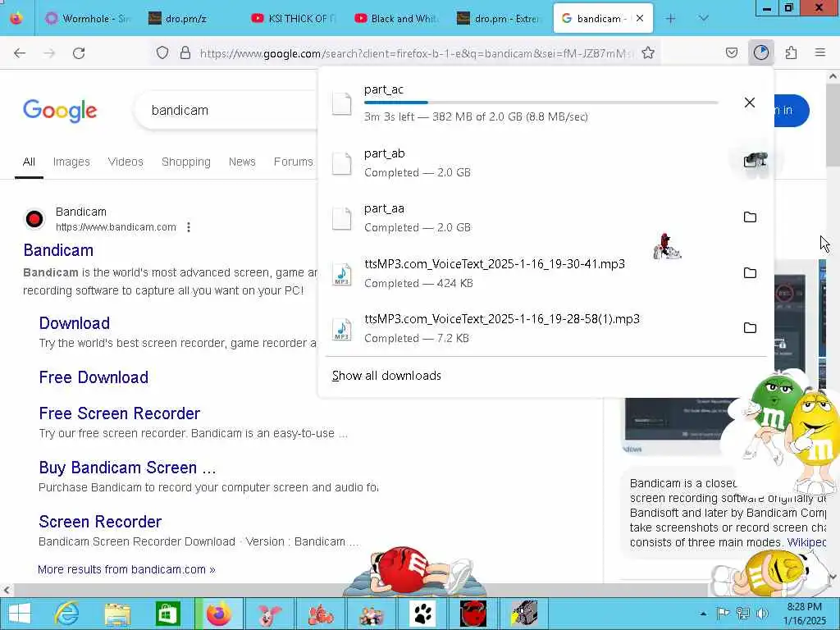Click the URL address bar
The image size is (840, 630).
pyautogui.click(x=415, y=53)
